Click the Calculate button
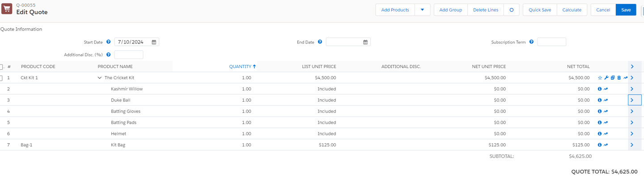Screen dimensions: 644x183 point(572,10)
